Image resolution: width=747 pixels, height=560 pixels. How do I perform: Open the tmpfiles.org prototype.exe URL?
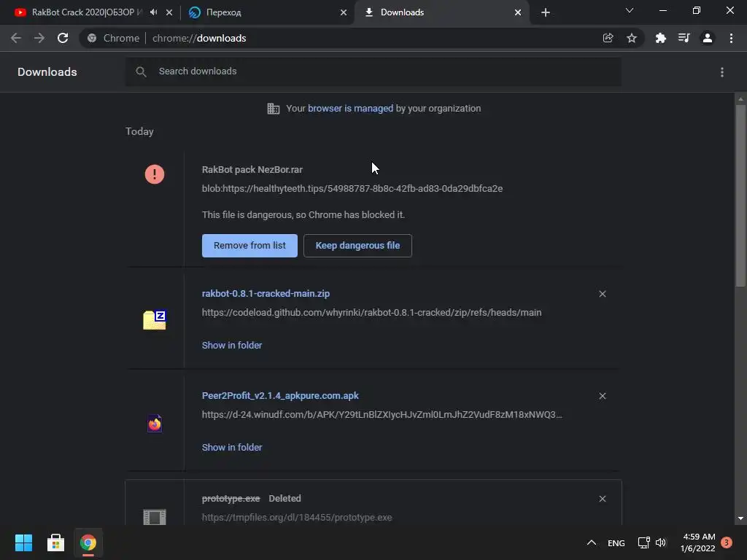pyautogui.click(x=297, y=518)
